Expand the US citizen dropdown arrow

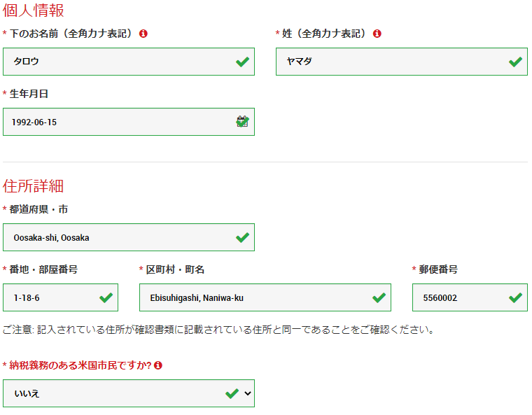click(x=248, y=393)
